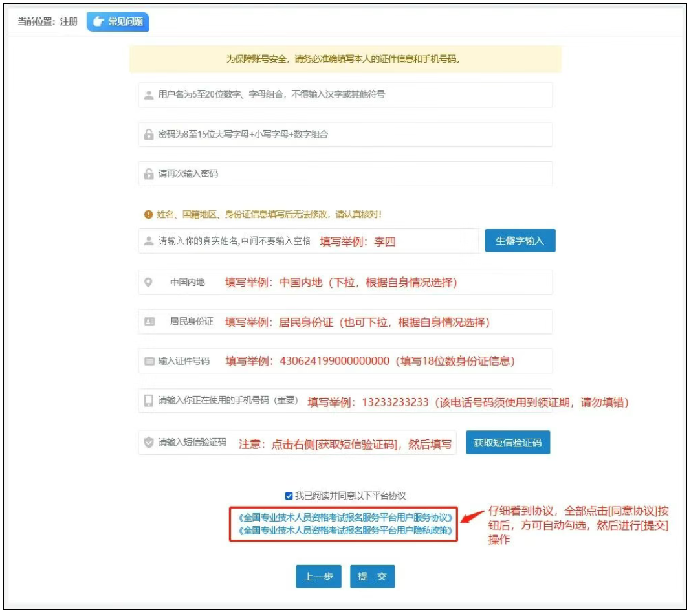This screenshot has height=616, width=691.
Task: Click the password input field
Action: tap(345, 135)
